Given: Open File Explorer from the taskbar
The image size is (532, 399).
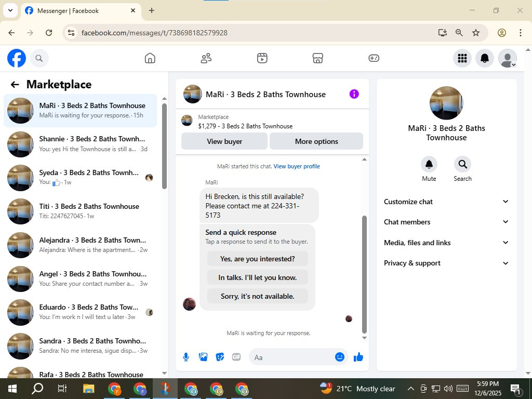Looking at the screenshot, I should [x=88, y=389].
